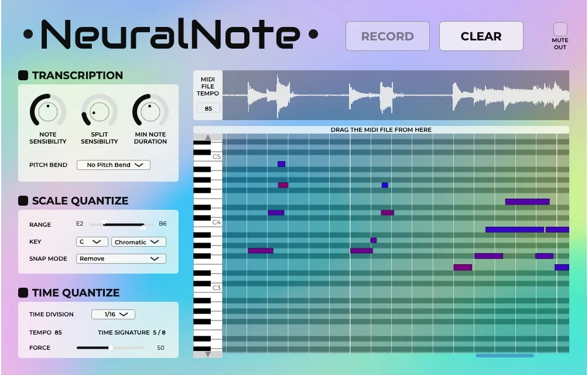Click the Split Sensibility knob
Screen dimensions: 588x375
pyautogui.click(x=100, y=111)
